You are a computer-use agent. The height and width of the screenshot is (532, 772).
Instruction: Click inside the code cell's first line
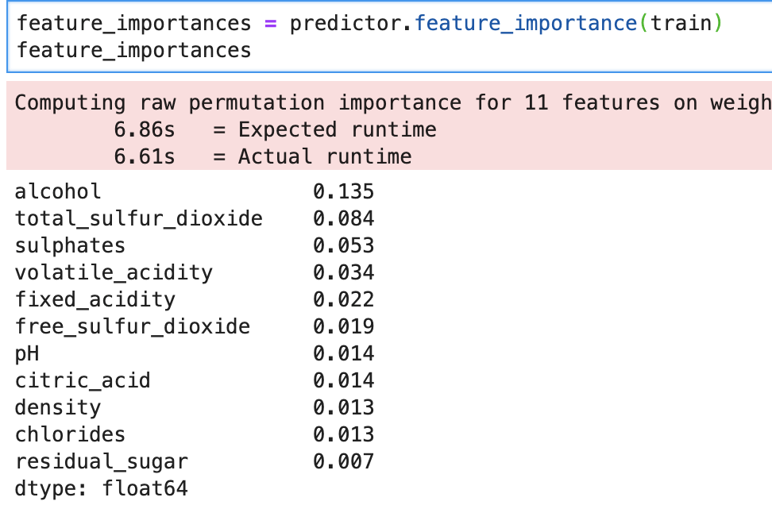pos(133,23)
